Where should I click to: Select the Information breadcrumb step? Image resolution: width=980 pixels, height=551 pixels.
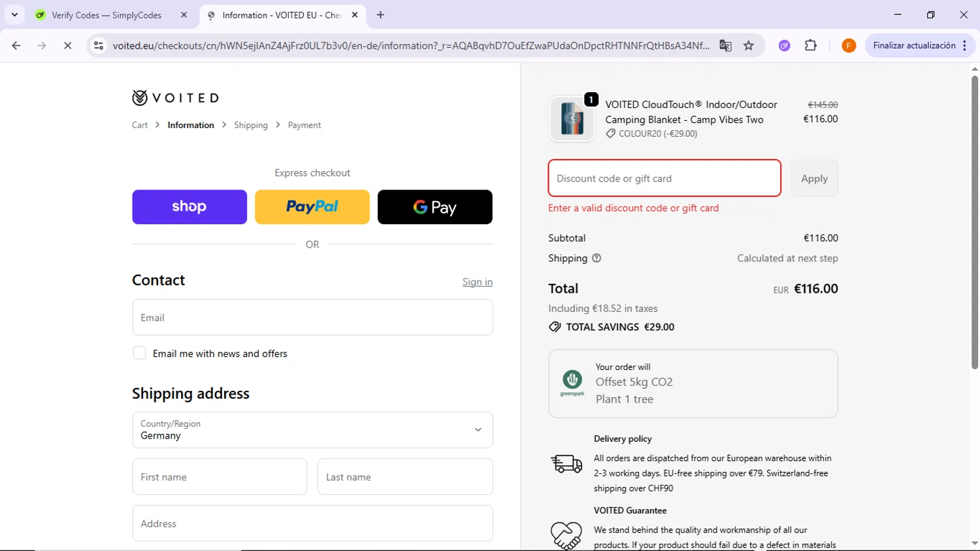click(191, 125)
